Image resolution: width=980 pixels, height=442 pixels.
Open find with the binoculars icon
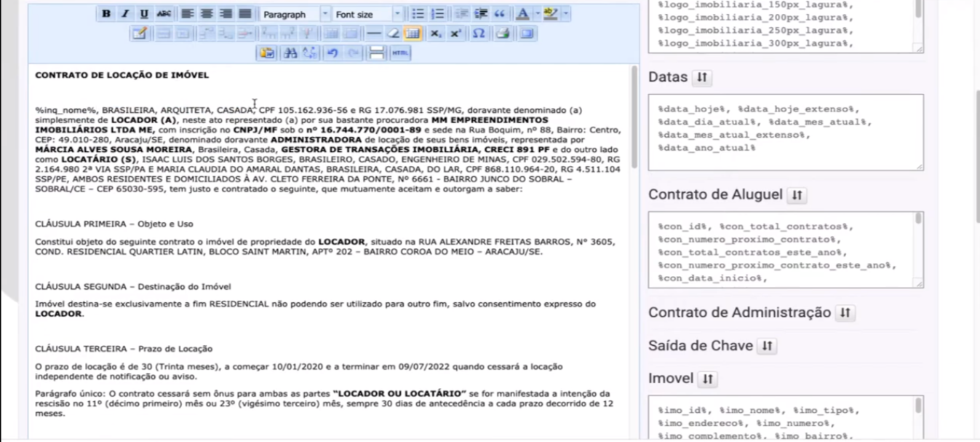[x=291, y=52]
